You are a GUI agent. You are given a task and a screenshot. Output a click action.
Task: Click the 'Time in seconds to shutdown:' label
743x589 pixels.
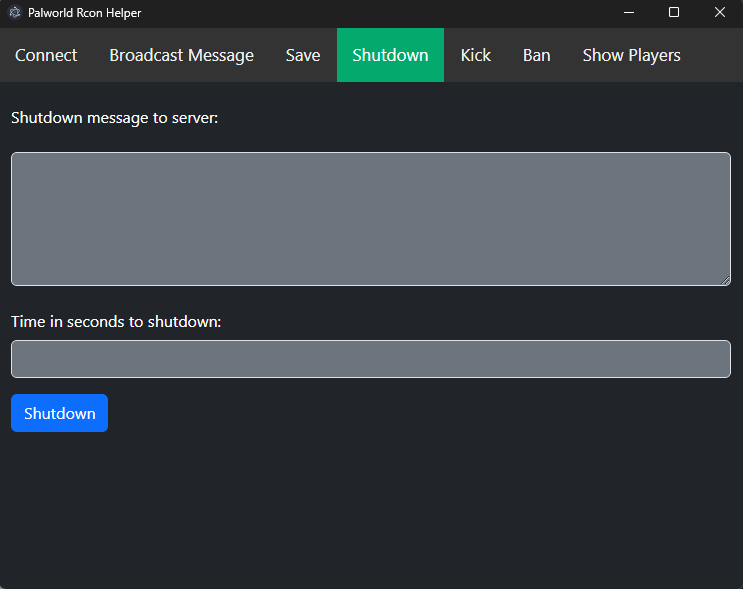coord(116,322)
